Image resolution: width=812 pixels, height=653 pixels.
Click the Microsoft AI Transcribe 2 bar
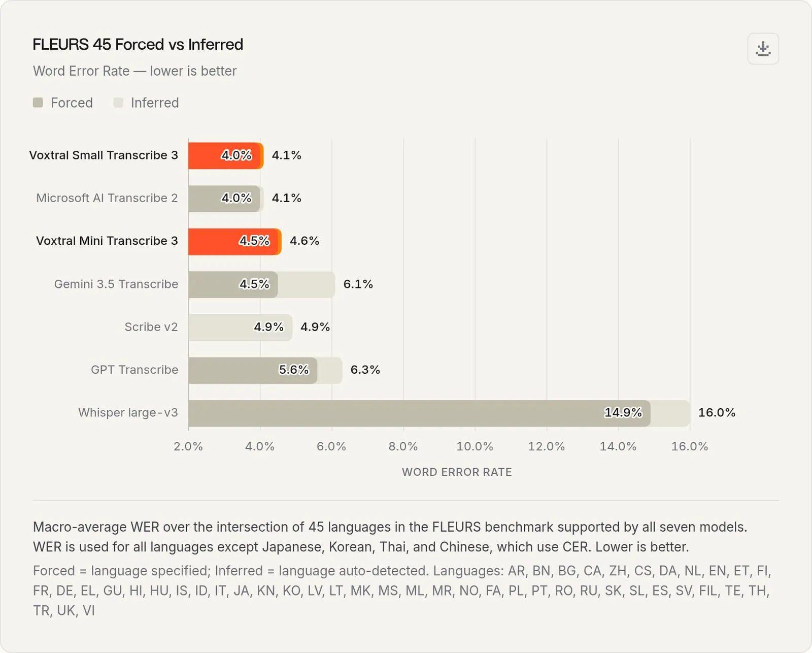point(224,198)
